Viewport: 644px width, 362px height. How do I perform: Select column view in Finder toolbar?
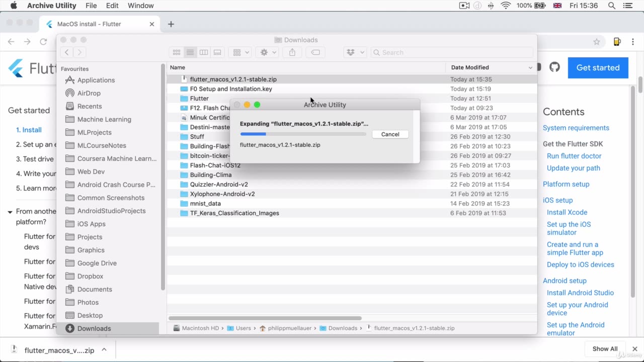tap(204, 52)
